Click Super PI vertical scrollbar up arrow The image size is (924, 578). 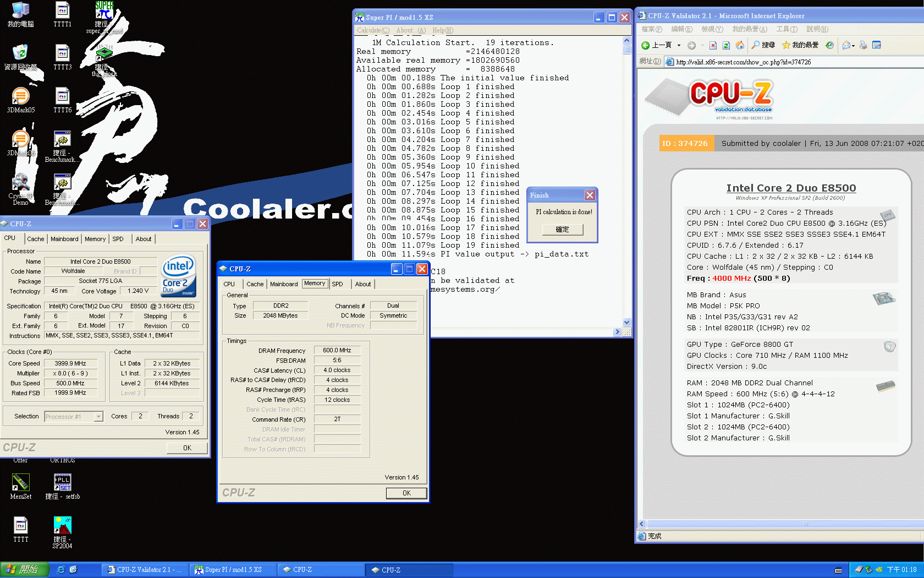(x=626, y=41)
